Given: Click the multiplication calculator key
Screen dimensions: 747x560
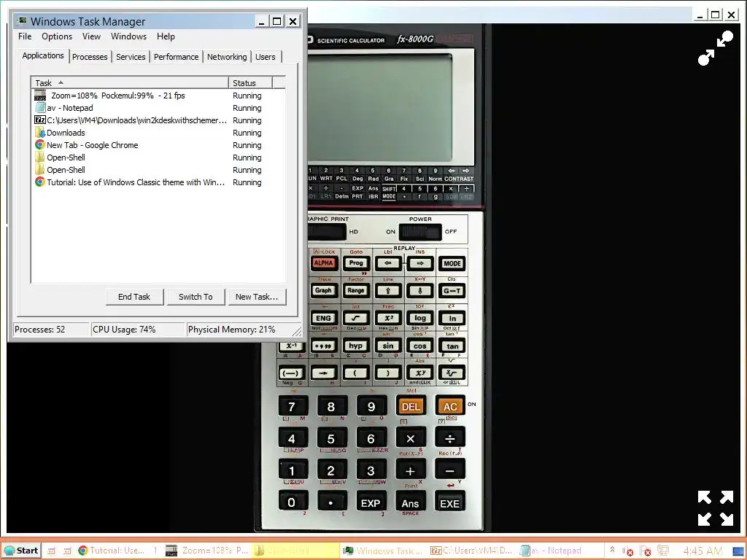Looking at the screenshot, I should (410, 438).
